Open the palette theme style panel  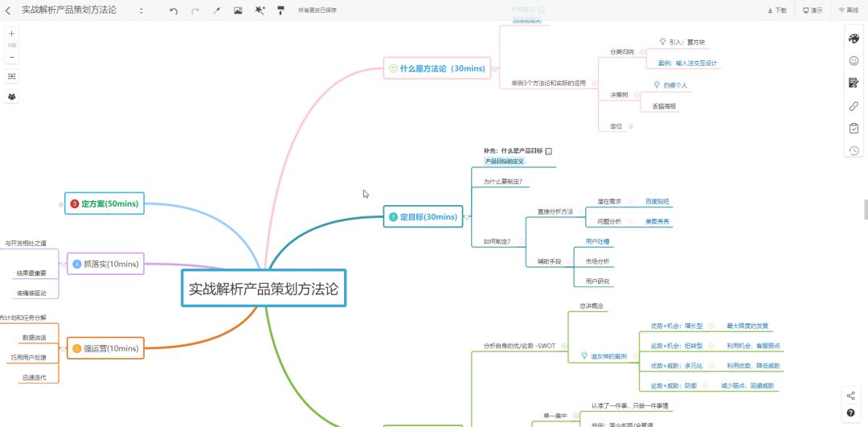854,39
